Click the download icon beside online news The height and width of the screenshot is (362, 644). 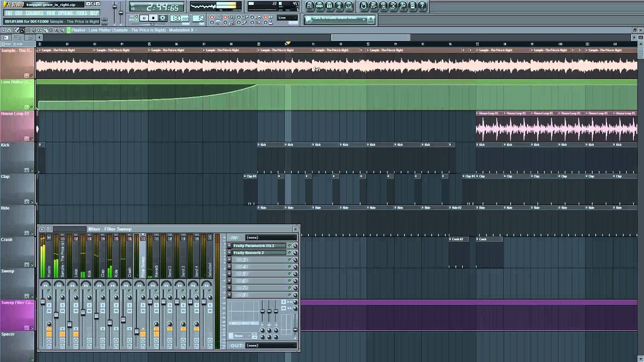click(371, 20)
